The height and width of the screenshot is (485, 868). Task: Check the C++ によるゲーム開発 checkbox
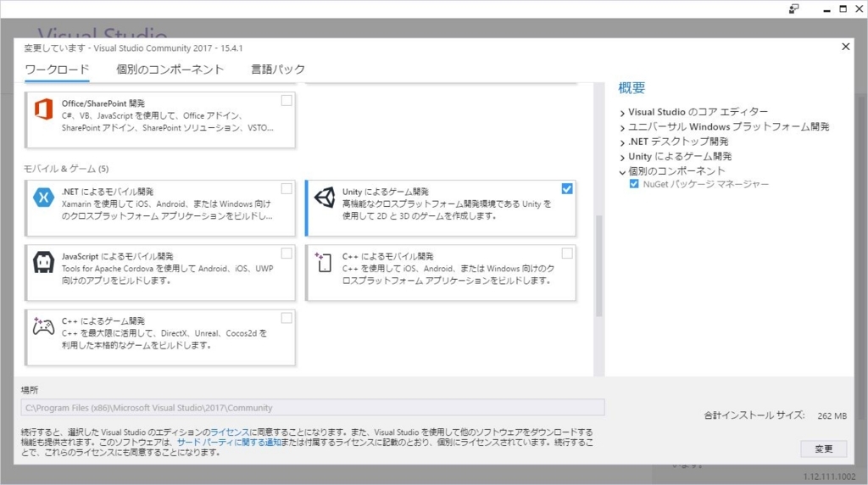click(x=287, y=318)
